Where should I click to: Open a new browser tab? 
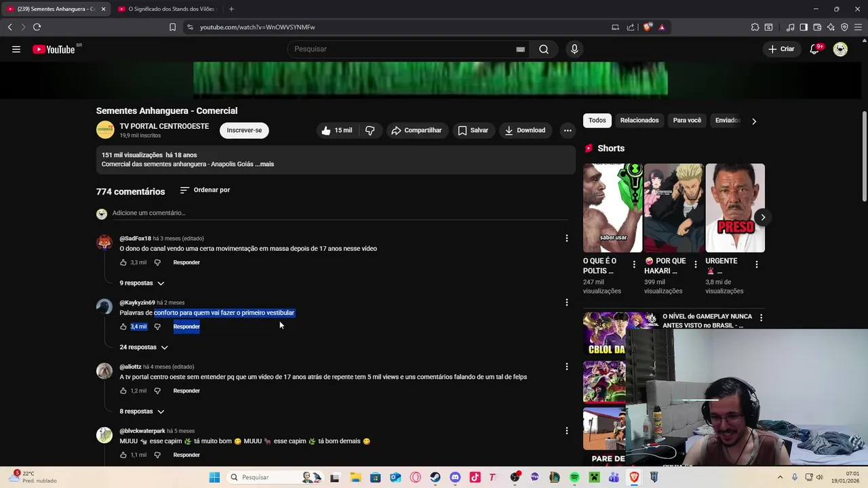[x=231, y=9]
